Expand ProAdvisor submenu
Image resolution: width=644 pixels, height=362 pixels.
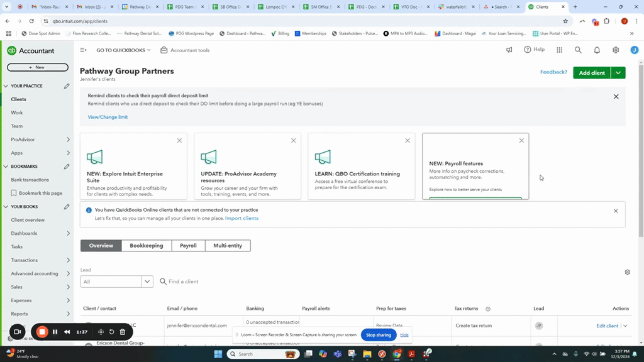[68, 140]
